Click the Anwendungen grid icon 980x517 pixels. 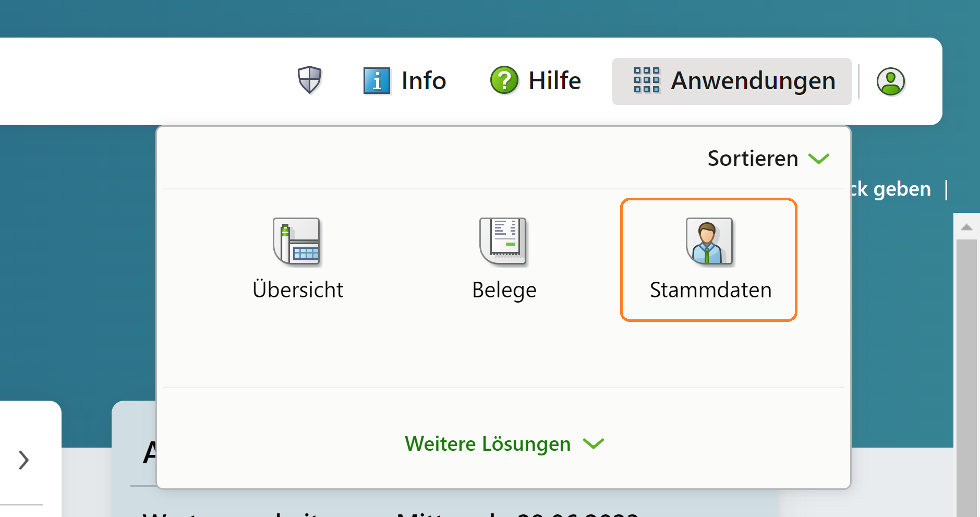click(x=647, y=80)
